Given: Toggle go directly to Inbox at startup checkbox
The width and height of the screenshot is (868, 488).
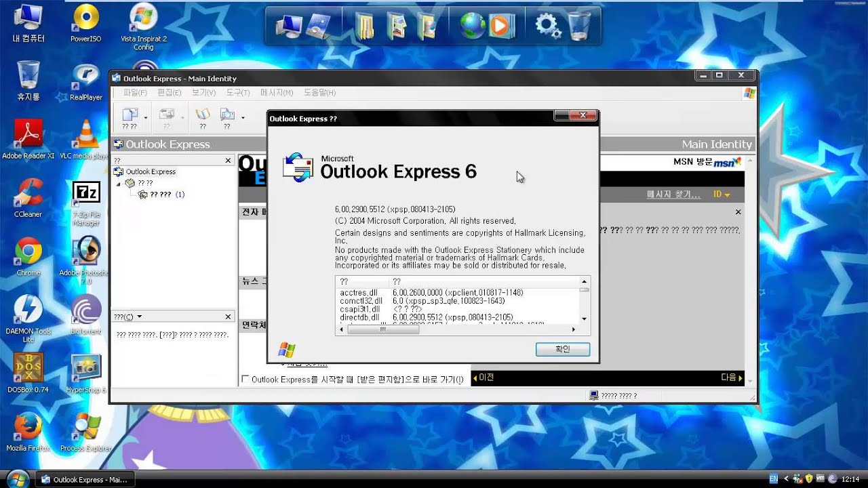Looking at the screenshot, I should (x=245, y=379).
